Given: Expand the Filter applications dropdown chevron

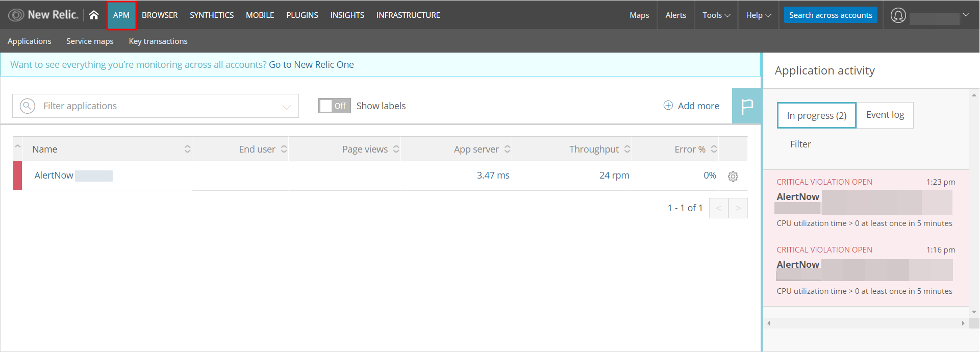Looking at the screenshot, I should click(x=287, y=107).
